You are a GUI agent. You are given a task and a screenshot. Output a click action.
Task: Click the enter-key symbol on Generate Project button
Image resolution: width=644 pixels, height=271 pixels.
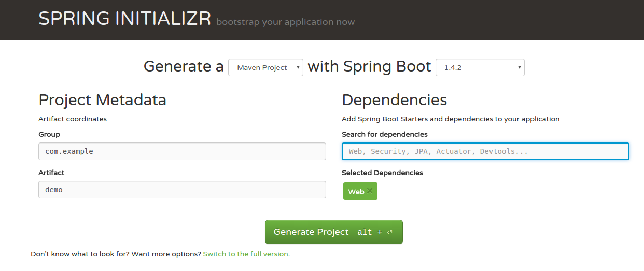pyautogui.click(x=390, y=232)
